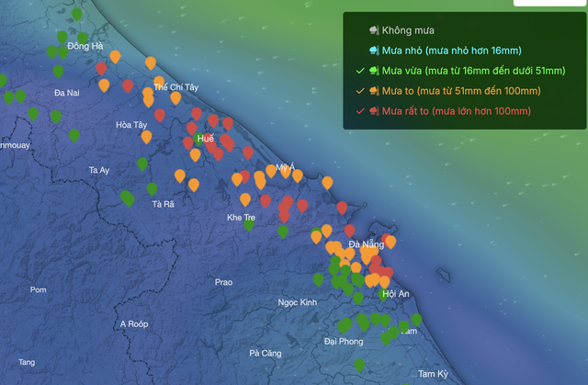Click the green marker beside the Huế label
The image size is (588, 385).
[198, 138]
